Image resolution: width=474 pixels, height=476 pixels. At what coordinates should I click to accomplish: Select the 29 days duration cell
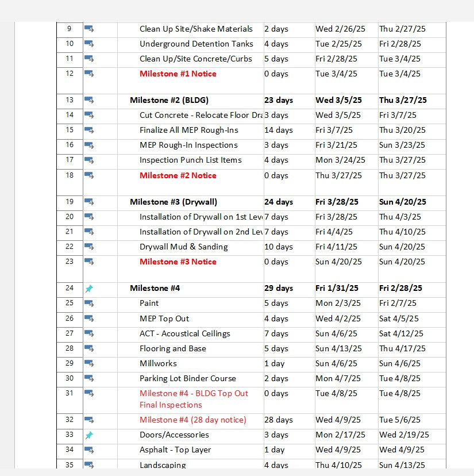[x=279, y=288]
